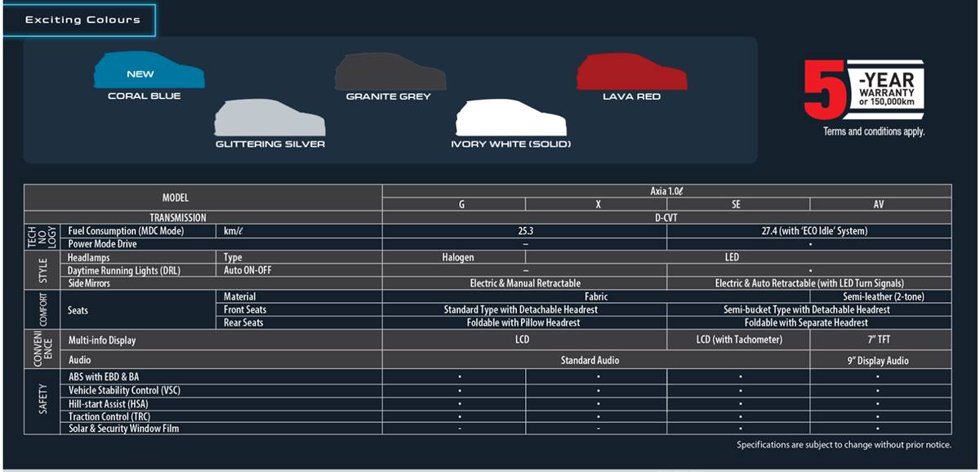Click 'Electric & Manual Retractable' cell
This screenshot has height=472, width=980.
[525, 283]
